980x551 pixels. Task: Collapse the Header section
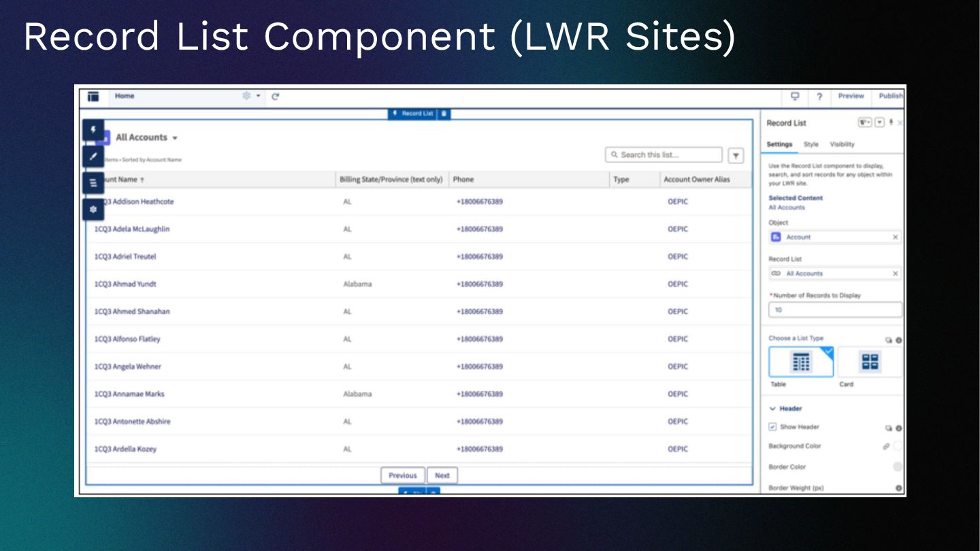click(785, 409)
